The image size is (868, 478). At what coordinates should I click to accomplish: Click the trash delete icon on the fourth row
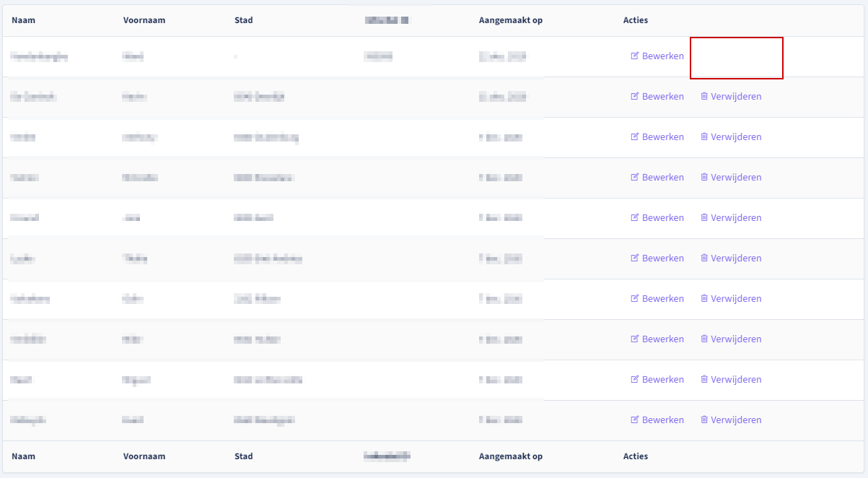(703, 177)
